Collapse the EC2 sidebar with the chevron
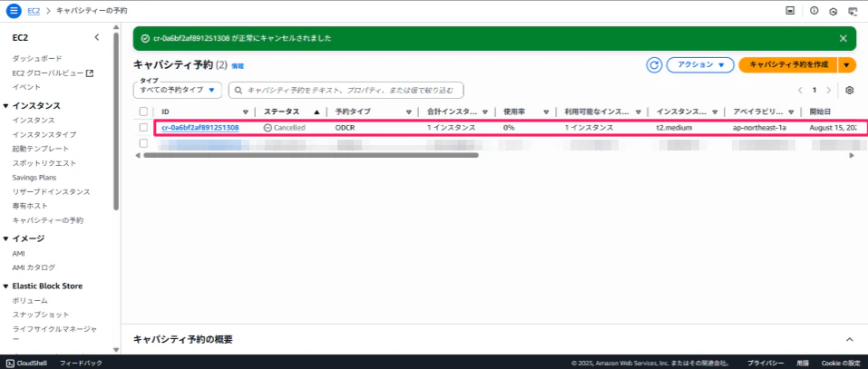The height and width of the screenshot is (369, 868). point(97,37)
